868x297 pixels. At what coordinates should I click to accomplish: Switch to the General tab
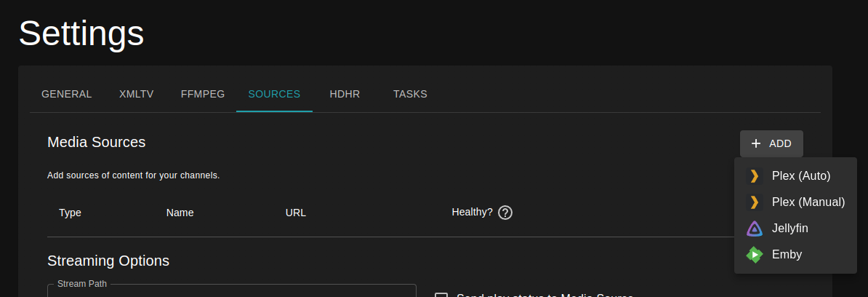pos(67,94)
